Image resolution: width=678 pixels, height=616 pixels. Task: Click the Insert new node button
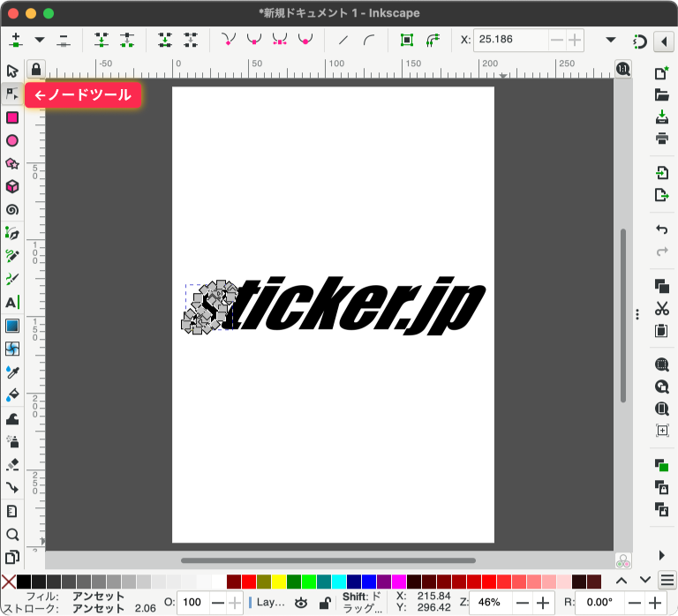tap(16, 40)
